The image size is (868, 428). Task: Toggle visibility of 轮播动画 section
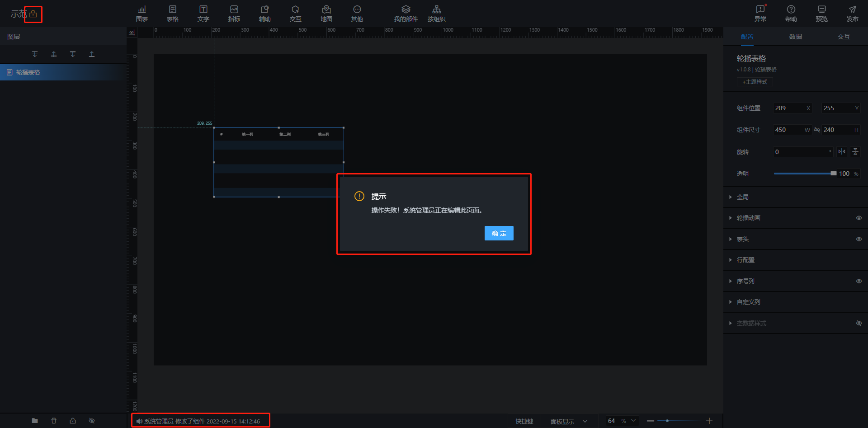pyautogui.click(x=859, y=218)
